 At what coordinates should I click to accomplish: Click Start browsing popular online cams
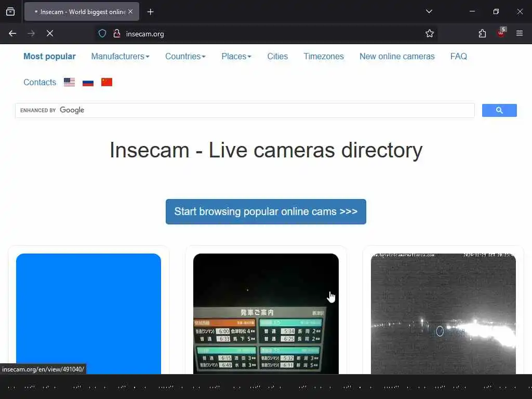pyautogui.click(x=266, y=212)
